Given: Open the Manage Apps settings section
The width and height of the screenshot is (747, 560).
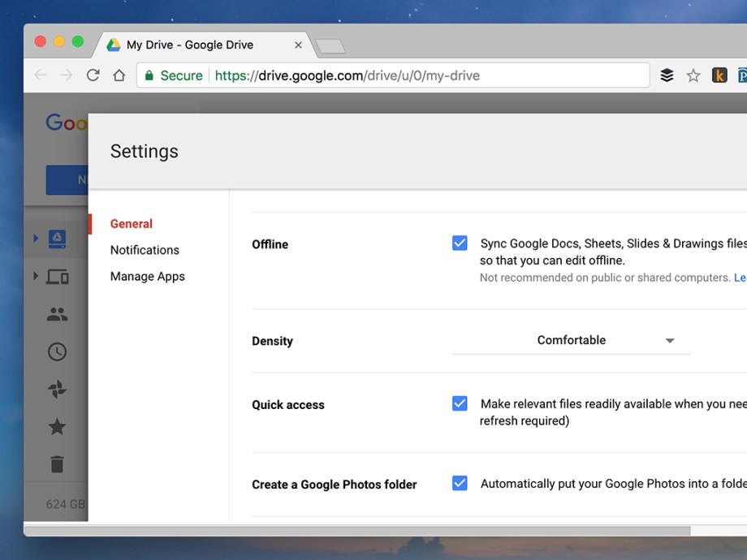Looking at the screenshot, I should pos(147,276).
